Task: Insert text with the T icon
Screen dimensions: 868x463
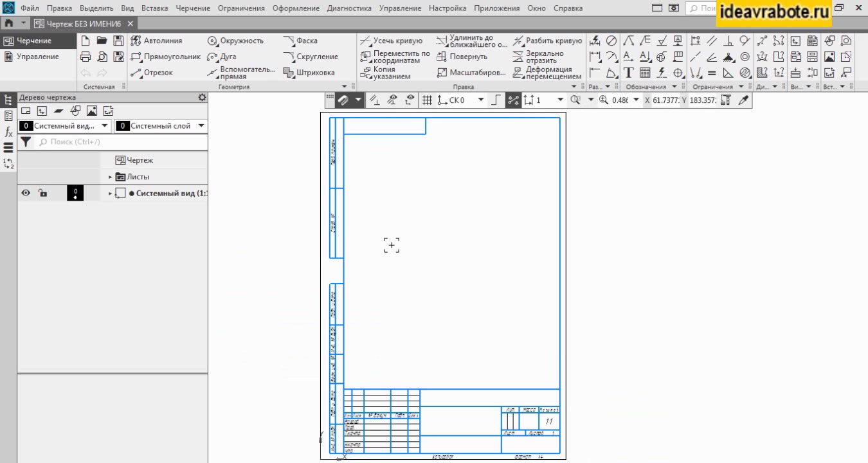Action: pos(629,73)
